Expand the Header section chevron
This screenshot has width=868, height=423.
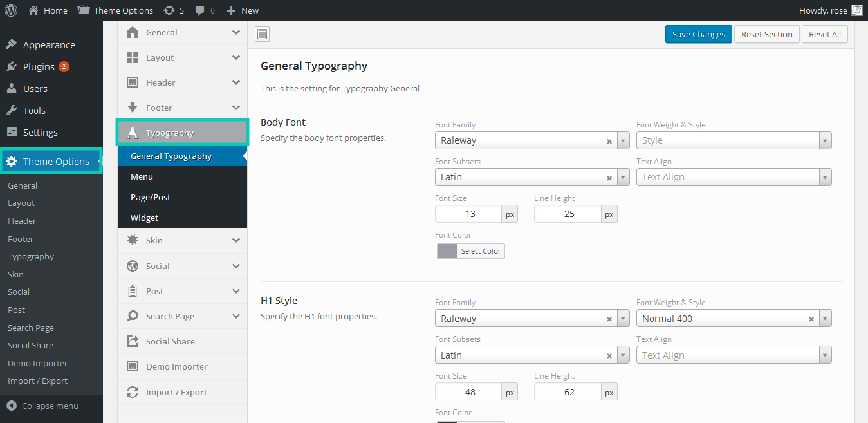236,82
